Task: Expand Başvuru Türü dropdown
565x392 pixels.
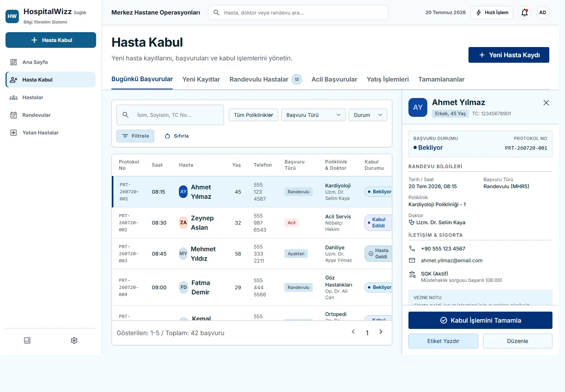Action: (313, 115)
